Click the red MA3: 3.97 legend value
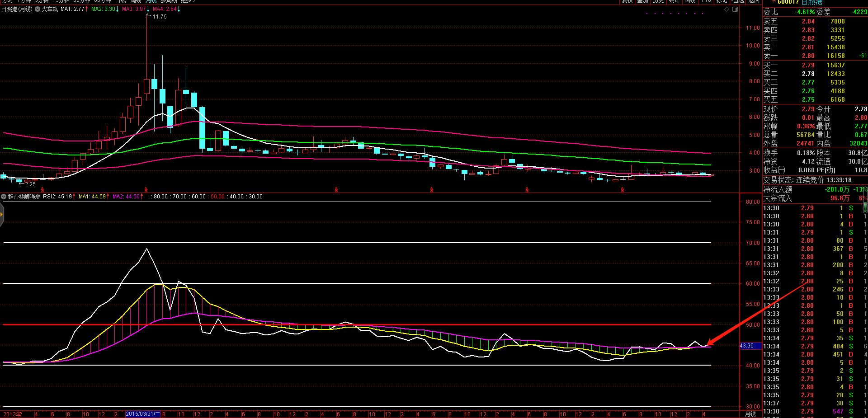The height and width of the screenshot is (418, 868). point(134,9)
